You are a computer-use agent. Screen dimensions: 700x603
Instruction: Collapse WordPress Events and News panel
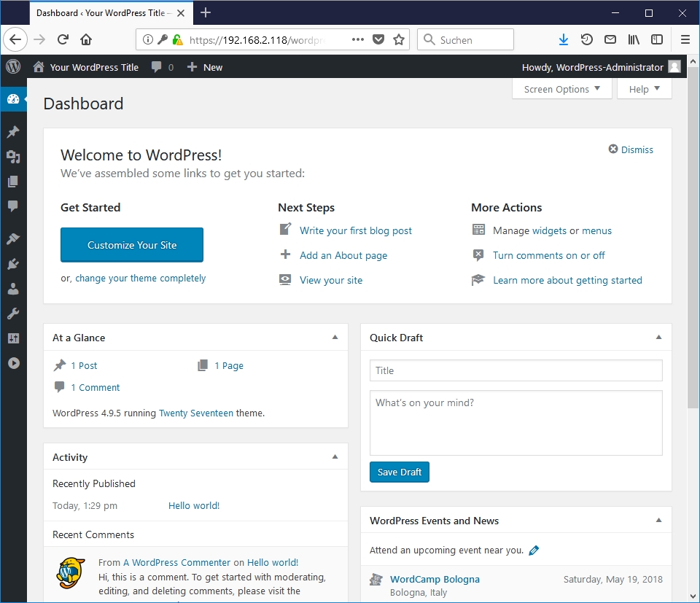tap(658, 520)
